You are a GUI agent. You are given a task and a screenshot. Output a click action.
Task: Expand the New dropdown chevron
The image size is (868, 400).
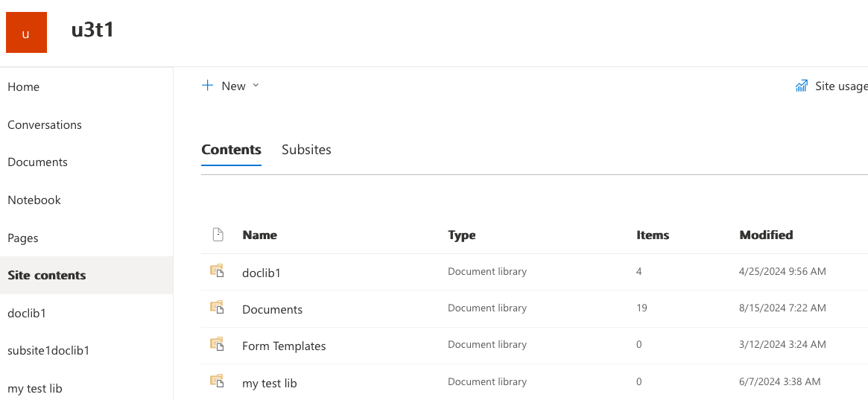256,86
